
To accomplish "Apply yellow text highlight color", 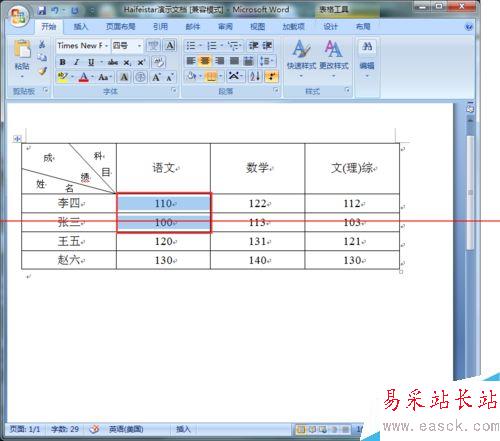I will click(x=62, y=77).
